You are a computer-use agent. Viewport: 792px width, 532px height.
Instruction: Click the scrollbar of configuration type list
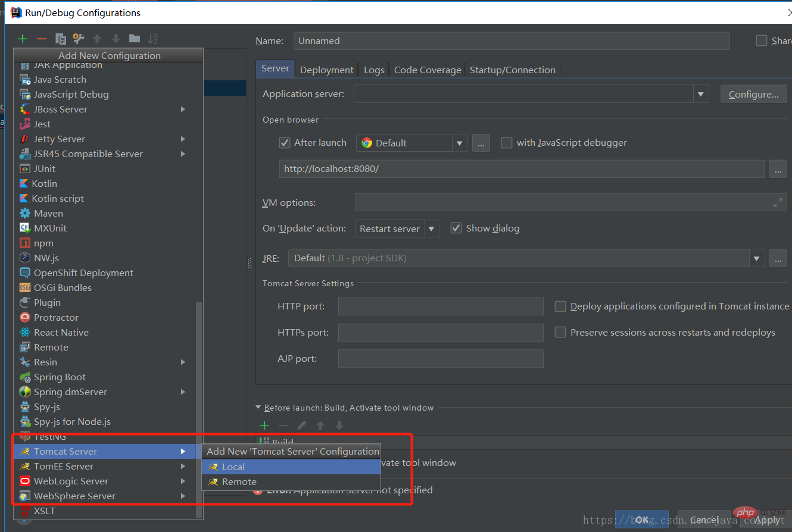click(199, 409)
